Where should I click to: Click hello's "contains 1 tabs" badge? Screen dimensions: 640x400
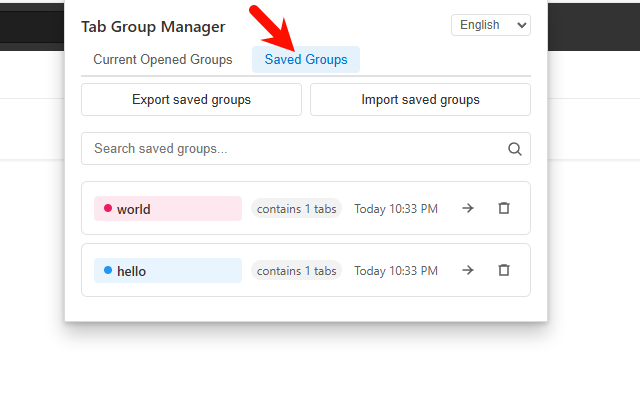point(296,271)
